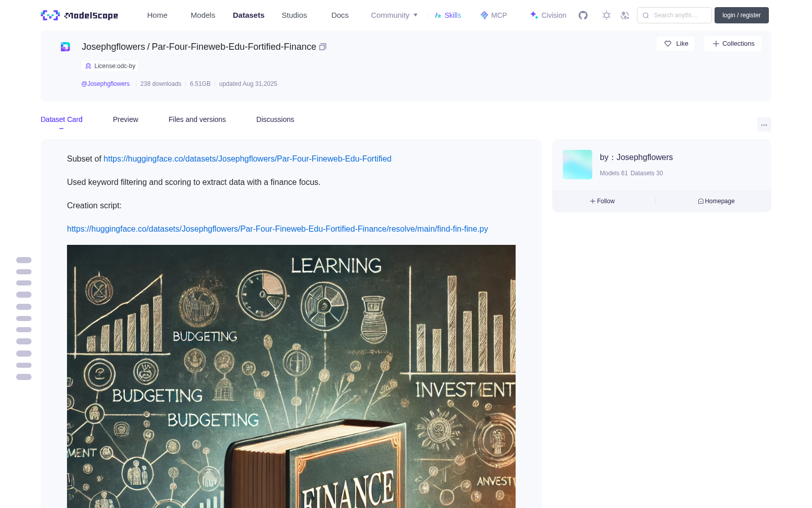This screenshot has height=508, width=812.
Task: Open the Par-Four-Fineweb-Edu-Fortified Hugging Face link
Action: 248,159
